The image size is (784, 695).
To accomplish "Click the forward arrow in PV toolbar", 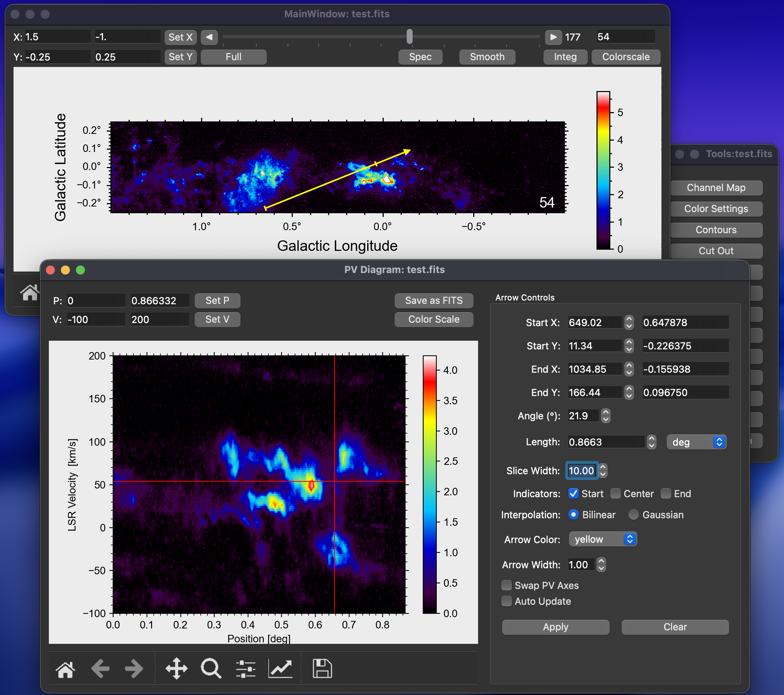I will pyautogui.click(x=134, y=669).
